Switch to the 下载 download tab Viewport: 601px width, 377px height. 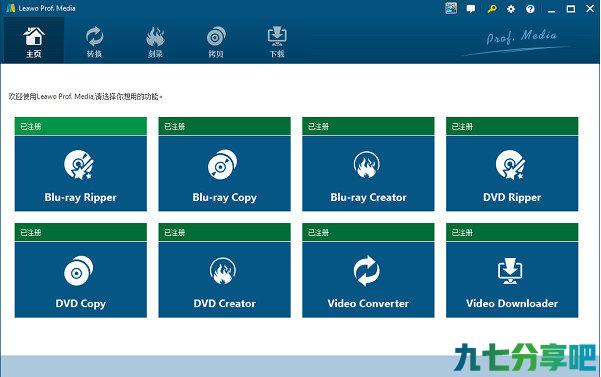277,41
